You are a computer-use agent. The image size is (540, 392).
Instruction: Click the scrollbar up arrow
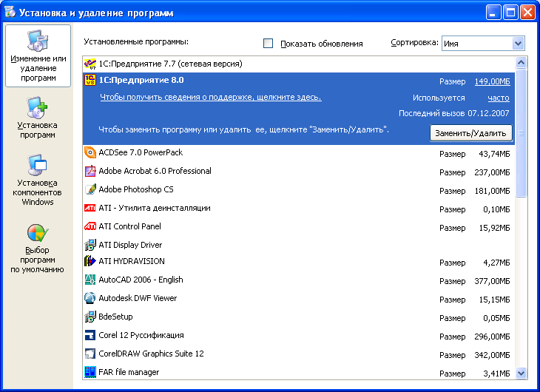521,62
